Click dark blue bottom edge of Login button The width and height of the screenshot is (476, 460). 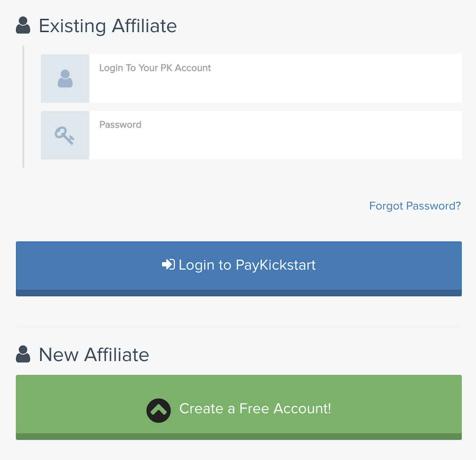[238, 293]
